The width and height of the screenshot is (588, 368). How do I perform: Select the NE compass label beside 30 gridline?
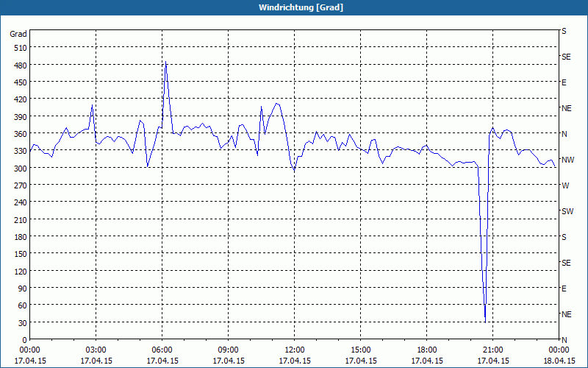pos(566,314)
